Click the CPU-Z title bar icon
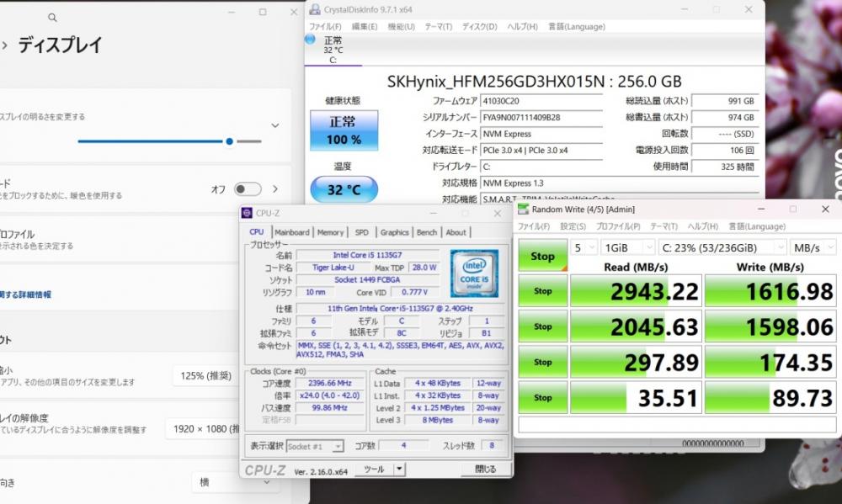Screen dimensions: 842x504 pyautogui.click(x=247, y=213)
